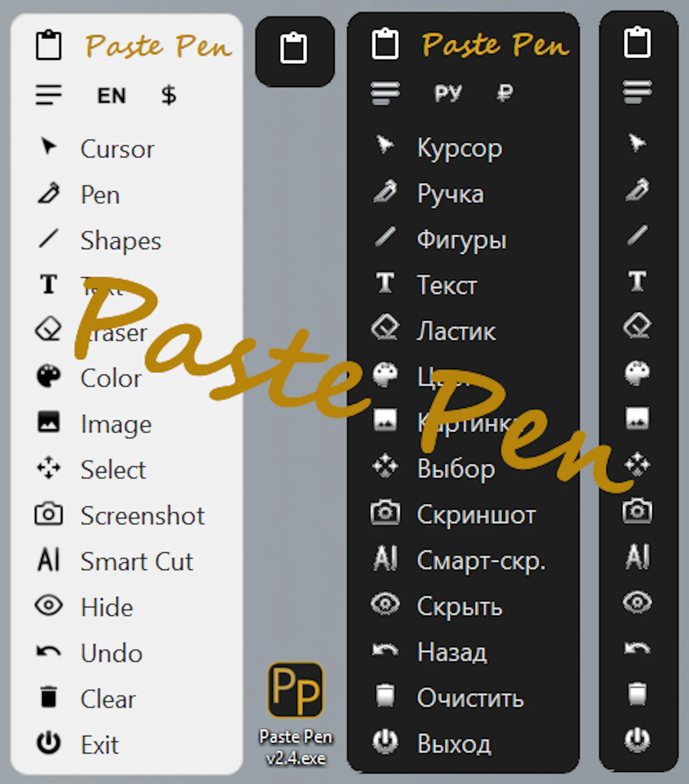The image size is (689, 784).
Task: Start the AI Smart Cut icon in light panel
Action: click(x=48, y=559)
